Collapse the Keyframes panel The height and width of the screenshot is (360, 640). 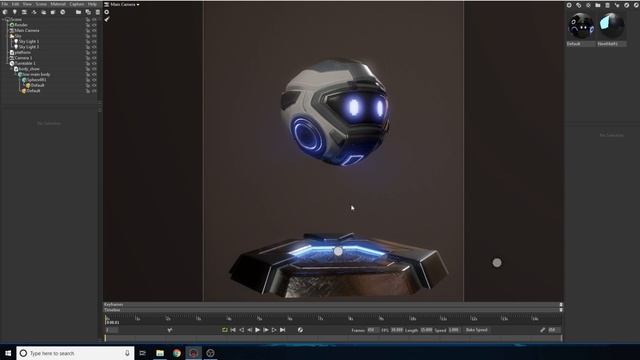(x=561, y=304)
